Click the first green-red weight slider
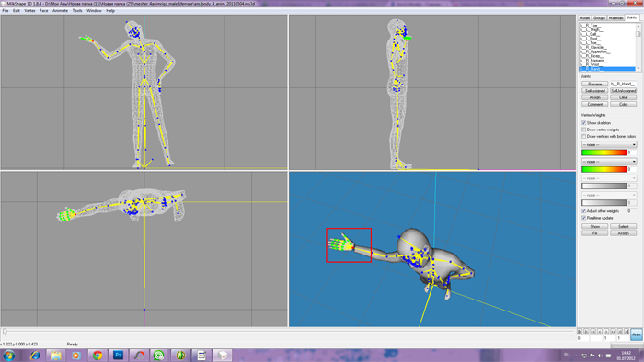644x362 pixels. click(x=604, y=153)
